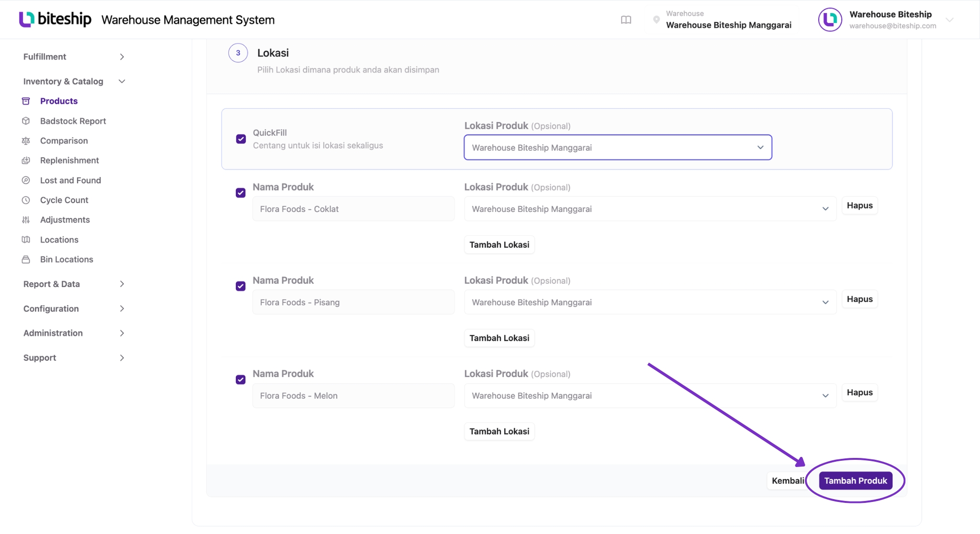Expand the Report & Data section
This screenshot has width=980, height=534.
click(x=74, y=284)
